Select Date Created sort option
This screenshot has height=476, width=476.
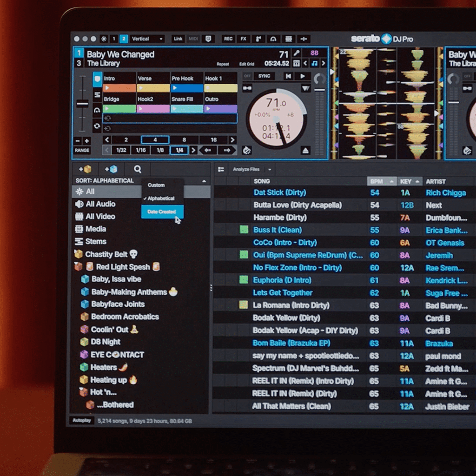[162, 212]
